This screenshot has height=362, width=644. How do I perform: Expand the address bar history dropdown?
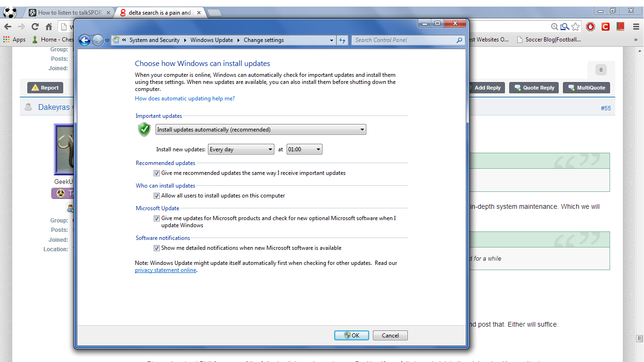click(332, 40)
